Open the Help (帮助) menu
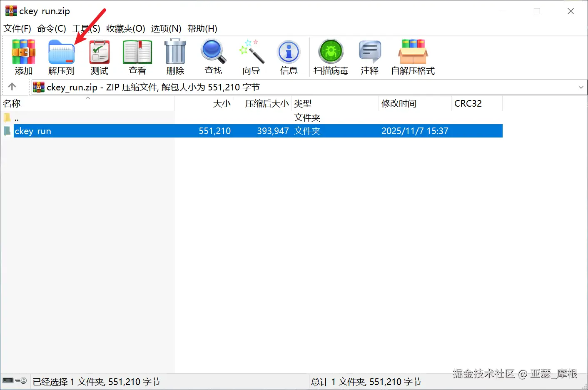The height and width of the screenshot is (390, 588). coord(202,28)
